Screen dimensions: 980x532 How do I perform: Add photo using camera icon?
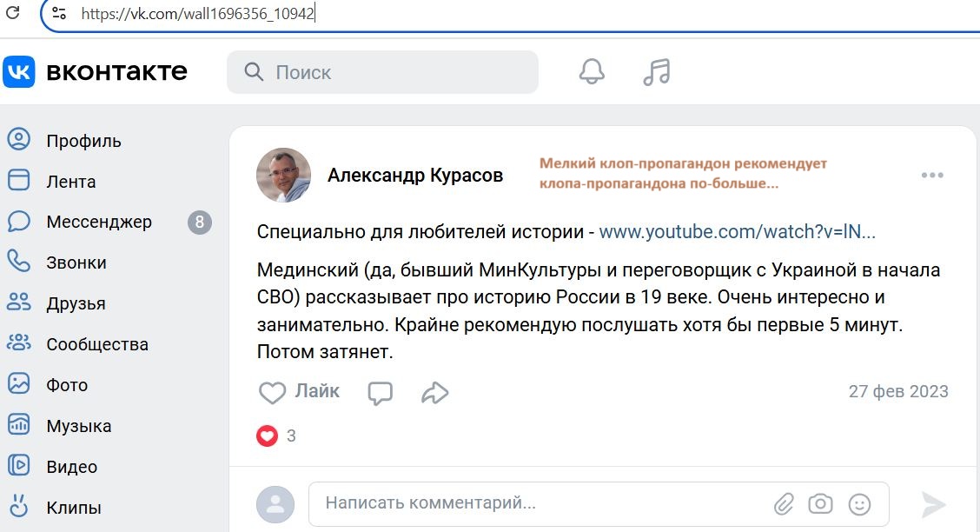click(x=820, y=503)
